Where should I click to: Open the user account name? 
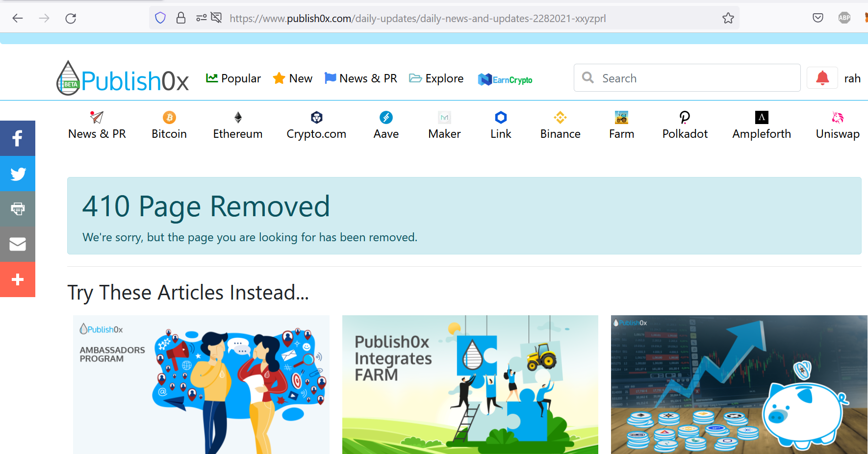[x=852, y=78]
